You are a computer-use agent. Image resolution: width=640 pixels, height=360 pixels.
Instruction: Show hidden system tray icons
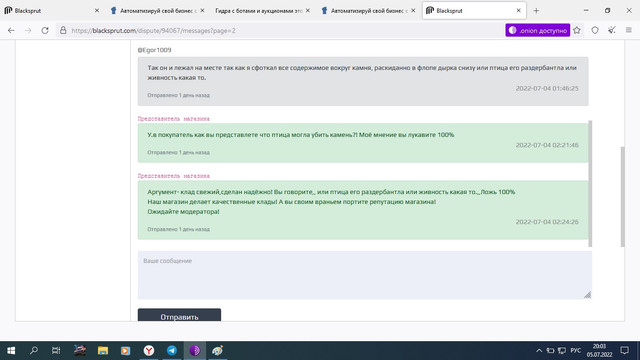pyautogui.click(x=539, y=351)
